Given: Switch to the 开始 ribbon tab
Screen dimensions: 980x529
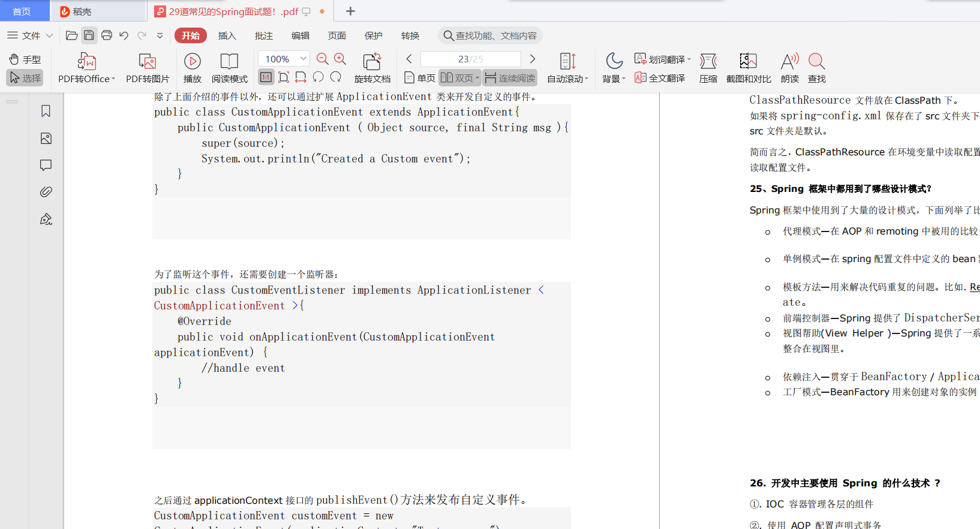Looking at the screenshot, I should pos(191,35).
